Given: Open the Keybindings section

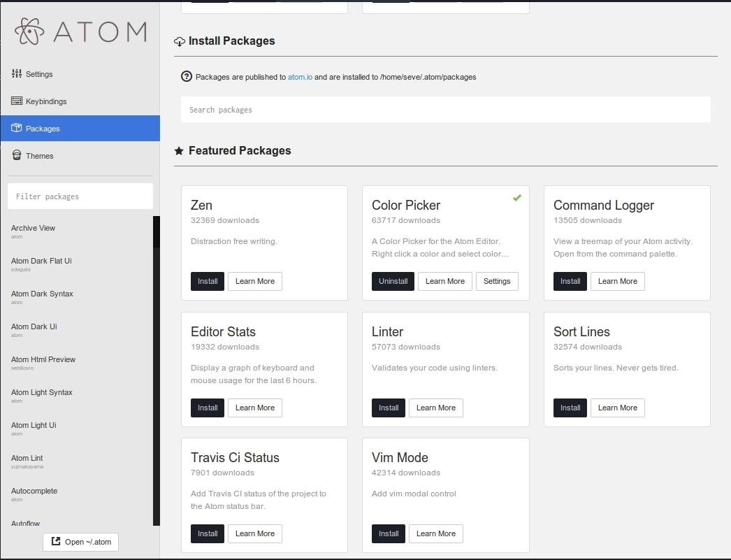Looking at the screenshot, I should coord(80,101).
